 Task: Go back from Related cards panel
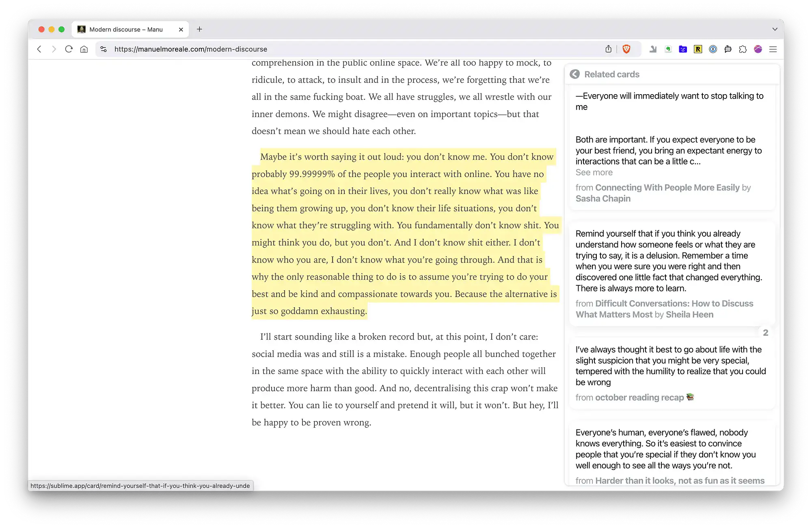pos(574,74)
